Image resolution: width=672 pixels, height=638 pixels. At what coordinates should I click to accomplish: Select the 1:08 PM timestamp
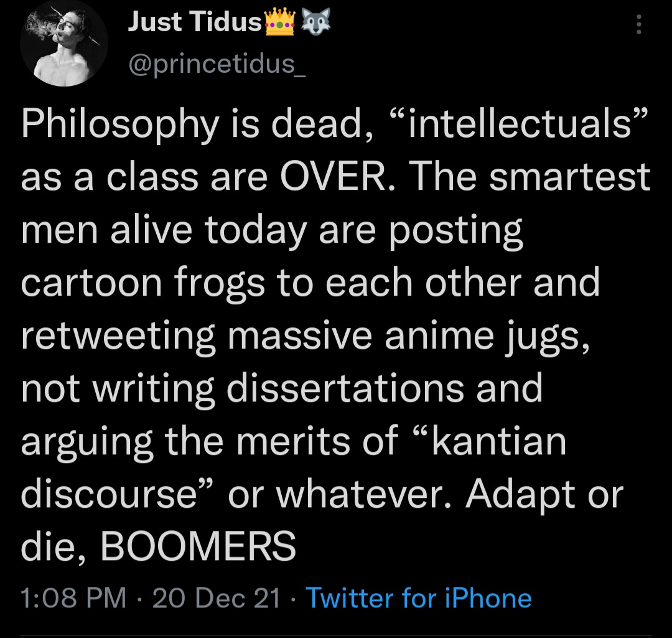pyautogui.click(x=73, y=598)
